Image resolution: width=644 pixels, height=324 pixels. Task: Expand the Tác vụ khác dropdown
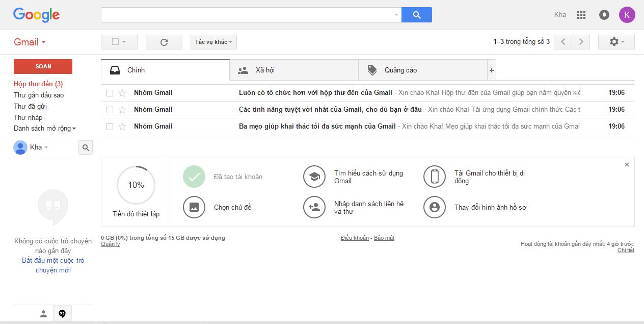213,42
